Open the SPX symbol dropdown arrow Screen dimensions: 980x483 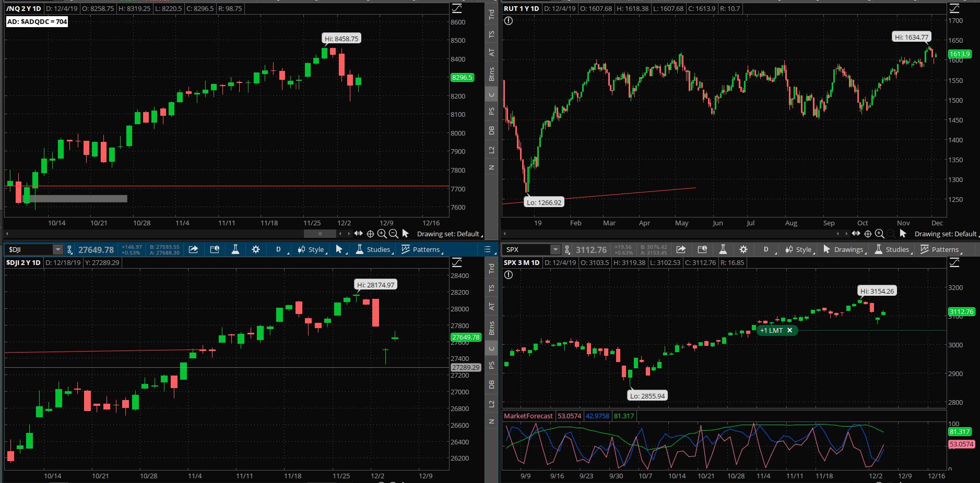point(556,250)
